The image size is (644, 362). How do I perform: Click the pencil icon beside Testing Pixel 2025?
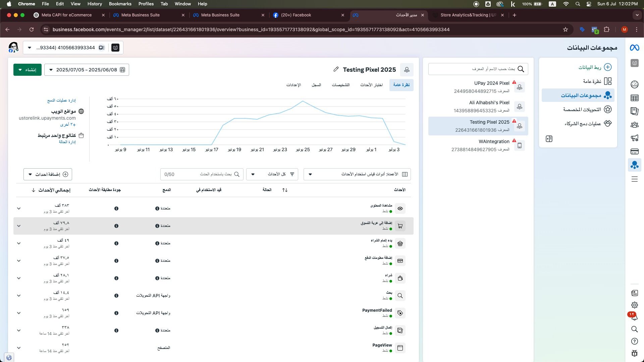pyautogui.click(x=336, y=69)
